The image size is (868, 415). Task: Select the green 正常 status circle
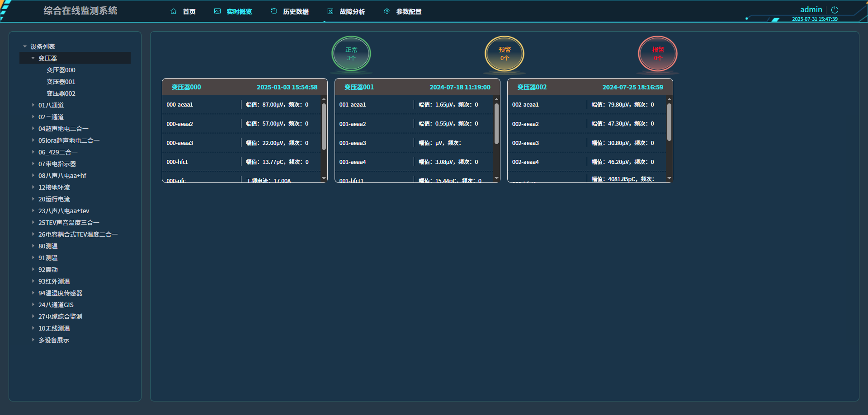[x=351, y=54]
